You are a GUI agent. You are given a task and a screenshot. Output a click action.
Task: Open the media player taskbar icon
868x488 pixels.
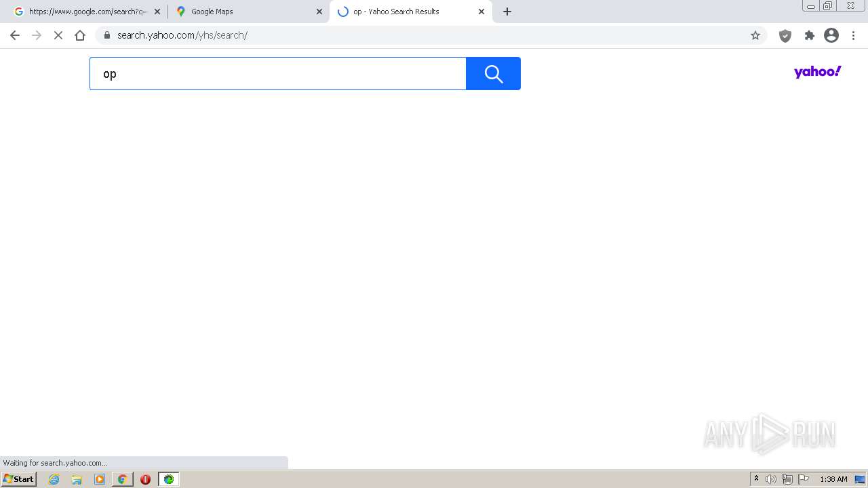tap(100, 479)
